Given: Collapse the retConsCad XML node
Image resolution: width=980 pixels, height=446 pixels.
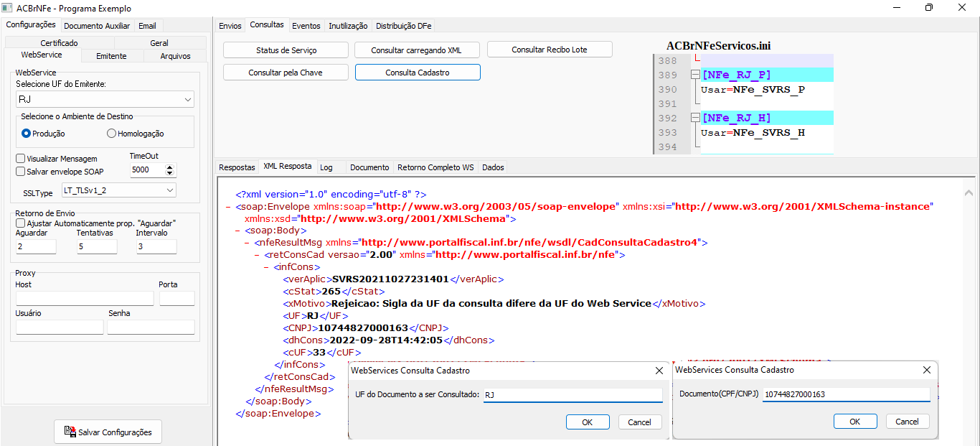Looking at the screenshot, I should 257,255.
